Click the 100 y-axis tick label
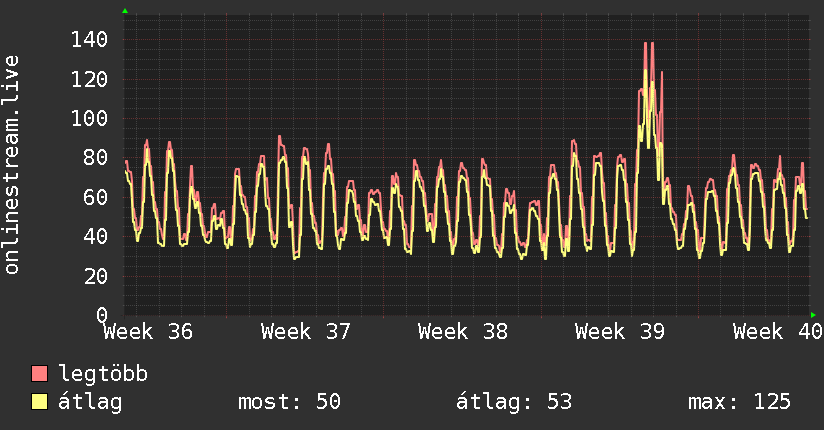 point(89,118)
